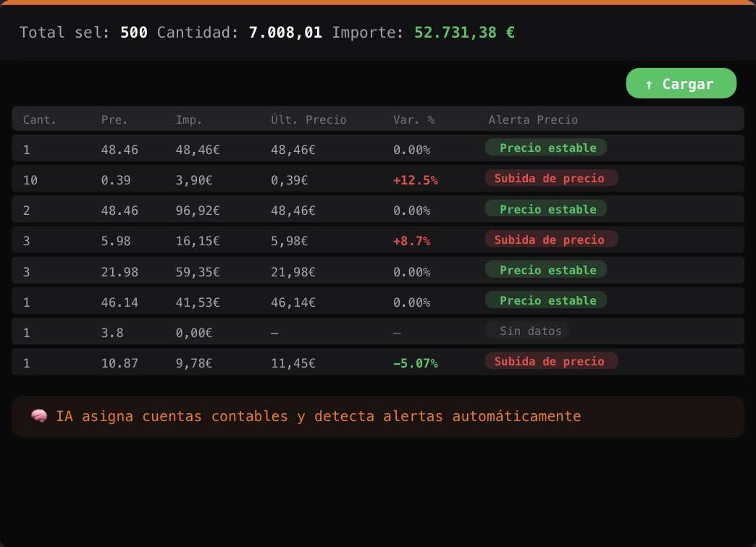This screenshot has height=547, width=756.
Task: Click the price cell 5.98
Action: click(116, 241)
